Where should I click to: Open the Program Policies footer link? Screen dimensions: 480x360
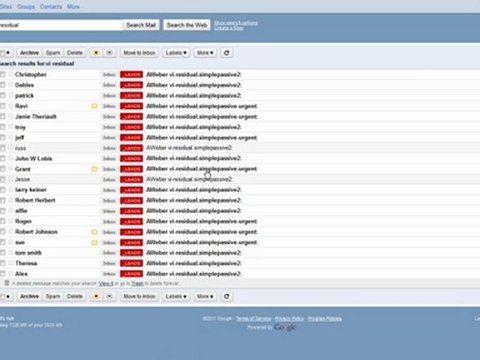coord(325,319)
